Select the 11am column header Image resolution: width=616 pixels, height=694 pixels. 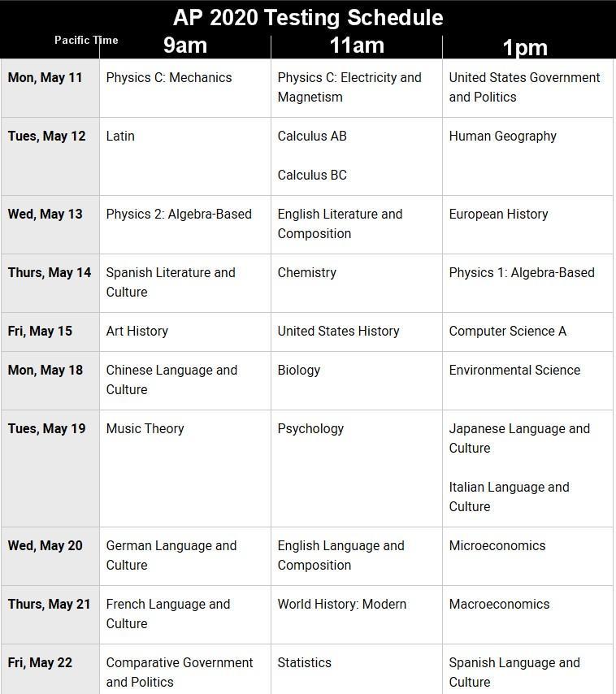click(357, 45)
